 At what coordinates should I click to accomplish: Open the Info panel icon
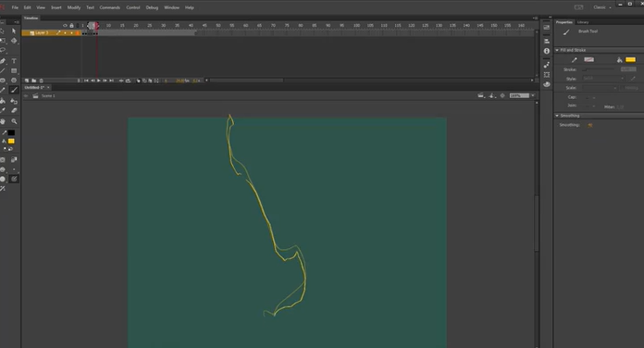(x=547, y=51)
